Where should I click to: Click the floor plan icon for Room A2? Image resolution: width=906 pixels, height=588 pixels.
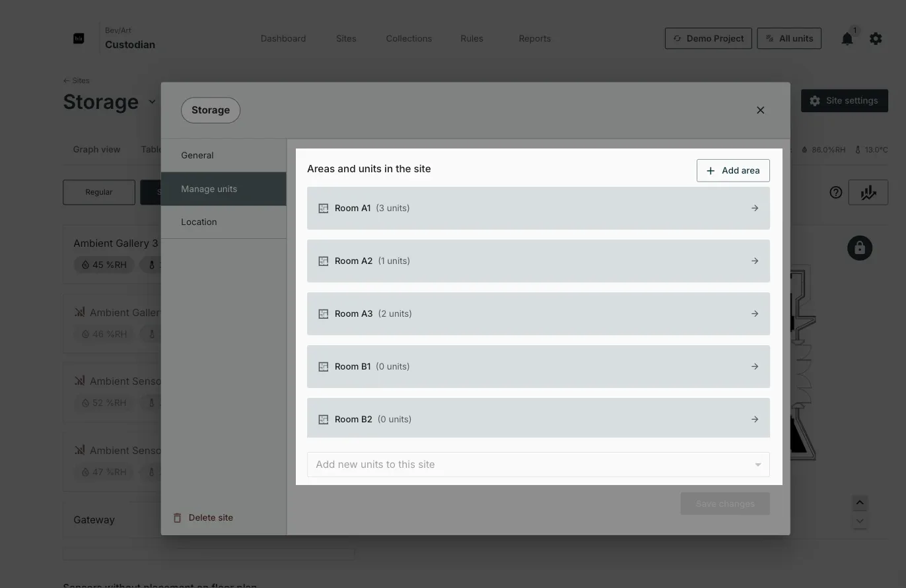[x=324, y=261]
